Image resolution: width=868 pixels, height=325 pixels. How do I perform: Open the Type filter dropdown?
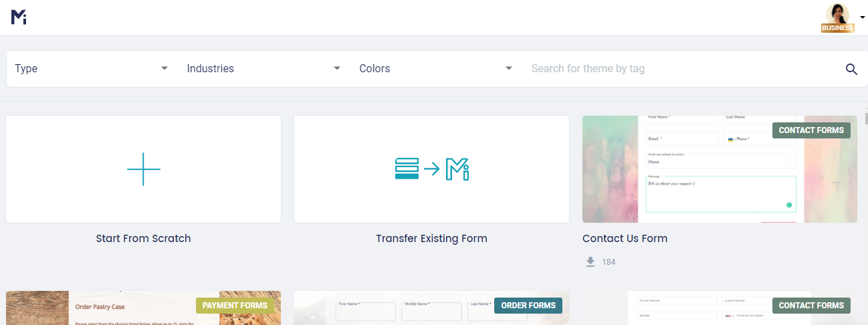coord(92,68)
